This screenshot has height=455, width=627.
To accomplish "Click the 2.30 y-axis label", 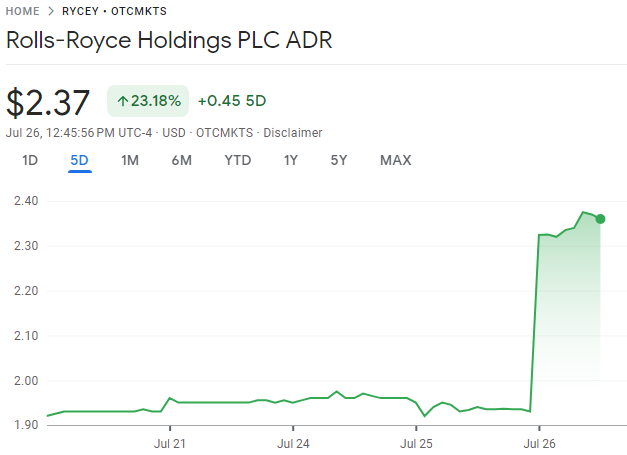I will point(26,246).
